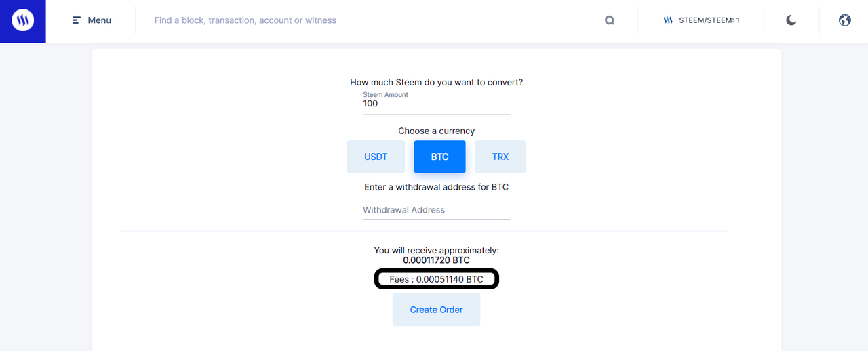Image resolution: width=868 pixels, height=351 pixels.
Task: Select USDT as the currency
Action: click(x=376, y=157)
